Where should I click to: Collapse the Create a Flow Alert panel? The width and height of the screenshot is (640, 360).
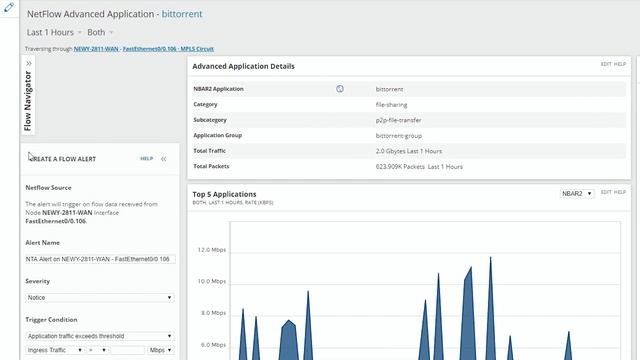pyautogui.click(x=163, y=159)
